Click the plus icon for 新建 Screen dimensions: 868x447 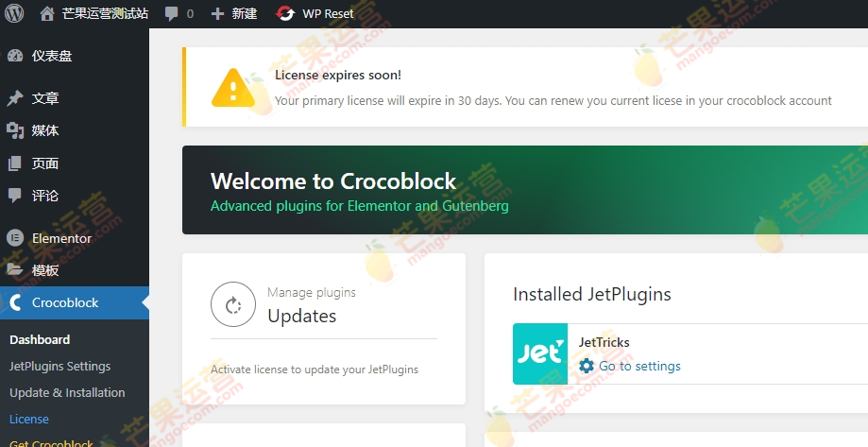point(218,14)
